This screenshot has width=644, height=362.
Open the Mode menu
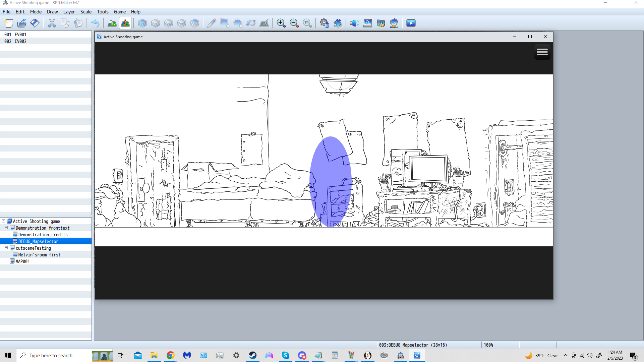36,12
